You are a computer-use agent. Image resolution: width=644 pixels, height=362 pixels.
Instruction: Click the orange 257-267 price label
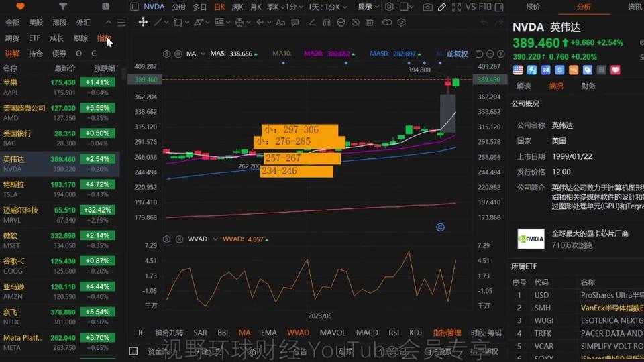pos(301,158)
